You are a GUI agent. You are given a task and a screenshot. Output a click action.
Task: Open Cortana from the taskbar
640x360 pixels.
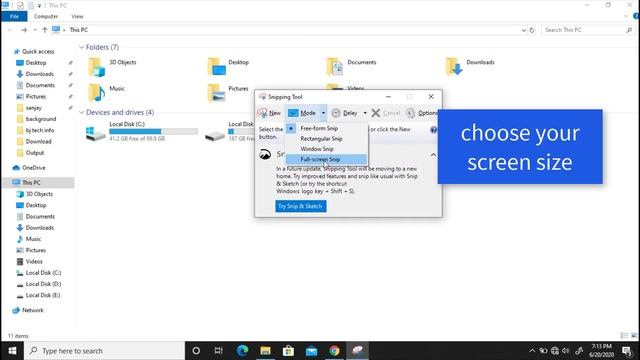[196, 351]
